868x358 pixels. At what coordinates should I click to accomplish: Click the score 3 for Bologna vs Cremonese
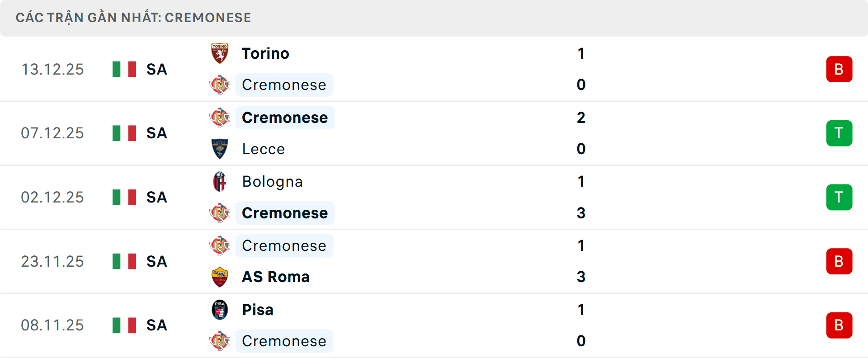pos(581,213)
